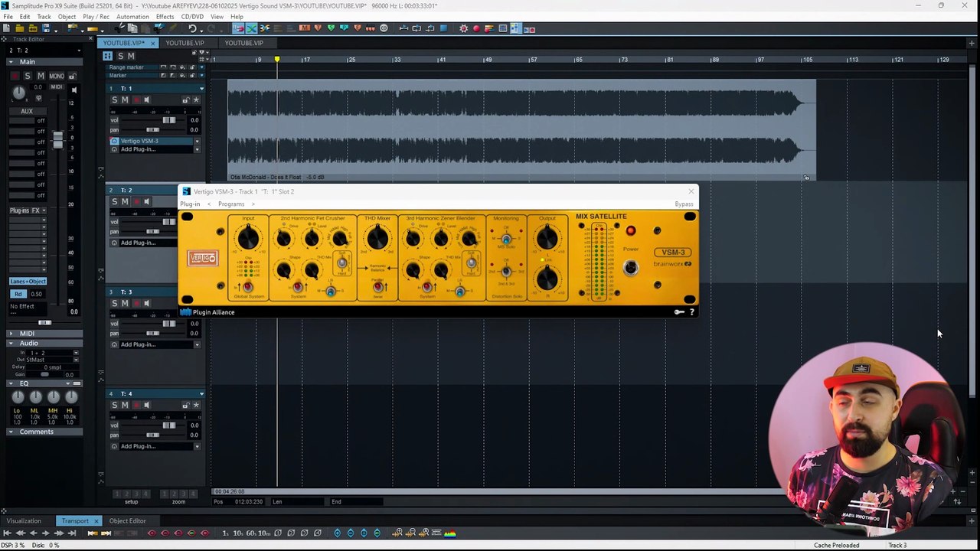Image resolution: width=980 pixels, height=551 pixels.
Task: Switch to the second YOUTUBE.VIP tab
Action: coord(185,43)
